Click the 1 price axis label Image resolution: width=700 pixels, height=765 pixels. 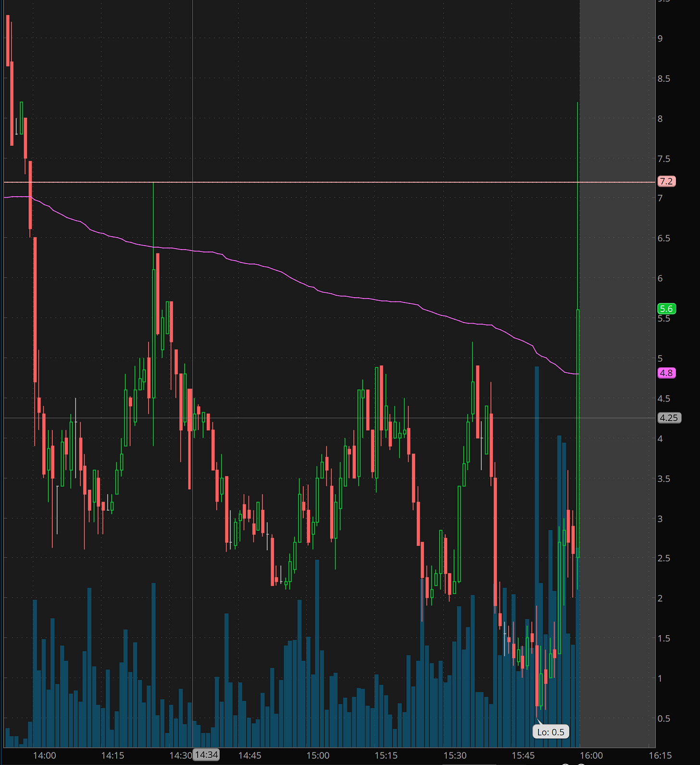pyautogui.click(x=660, y=678)
